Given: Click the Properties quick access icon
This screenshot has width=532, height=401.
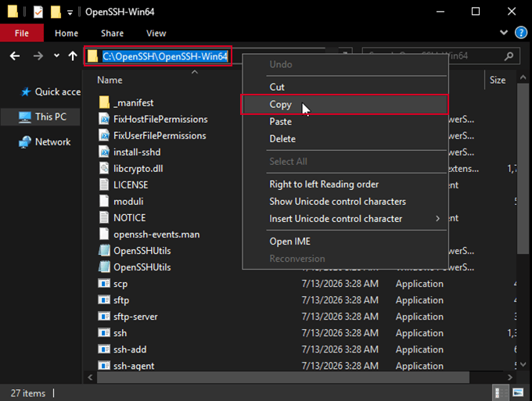Looking at the screenshot, I should click(x=38, y=13).
